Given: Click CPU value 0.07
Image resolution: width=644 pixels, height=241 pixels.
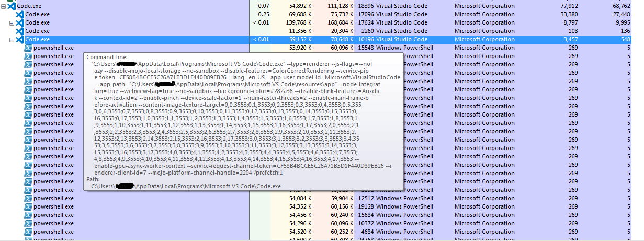Looking at the screenshot, I should [x=264, y=6].
